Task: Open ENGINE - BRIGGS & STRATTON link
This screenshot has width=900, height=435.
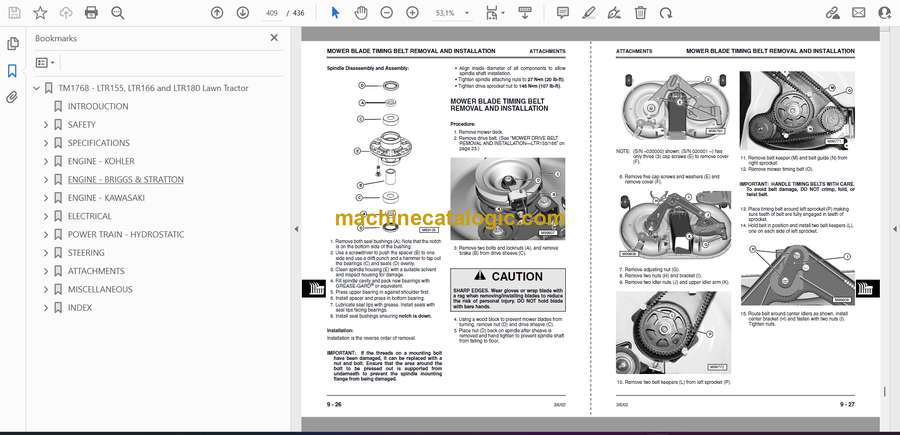Action: click(126, 180)
